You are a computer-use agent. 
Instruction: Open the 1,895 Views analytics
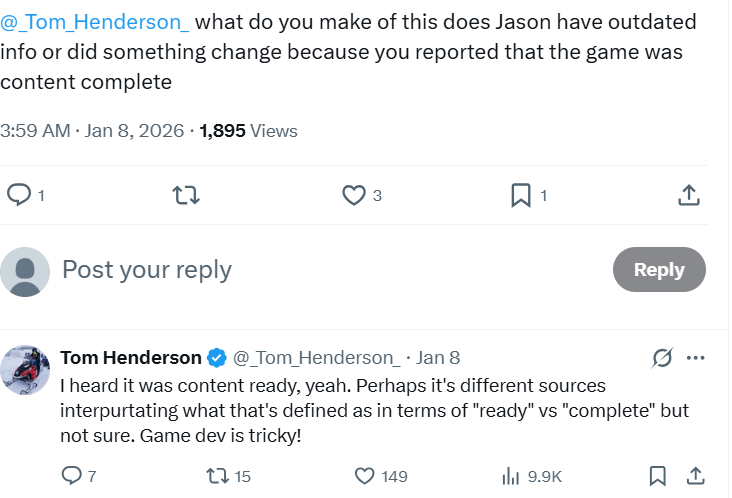248,130
